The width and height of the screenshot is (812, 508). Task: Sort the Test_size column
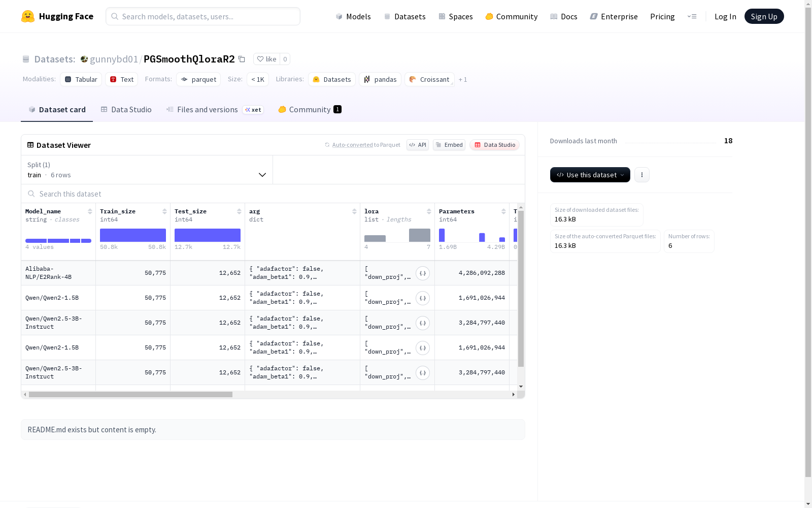pyautogui.click(x=239, y=211)
